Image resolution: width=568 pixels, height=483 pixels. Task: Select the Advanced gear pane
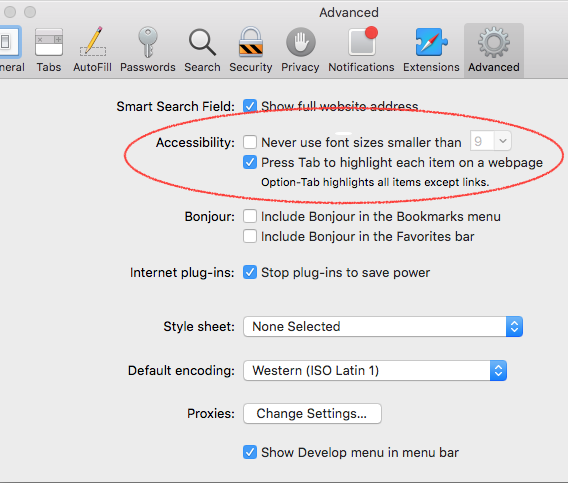494,50
